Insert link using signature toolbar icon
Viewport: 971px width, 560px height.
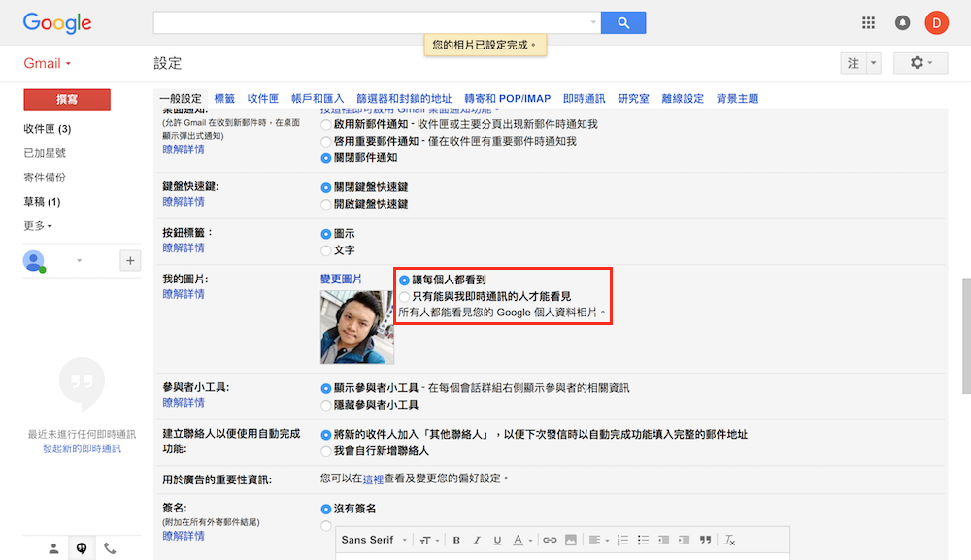point(550,540)
